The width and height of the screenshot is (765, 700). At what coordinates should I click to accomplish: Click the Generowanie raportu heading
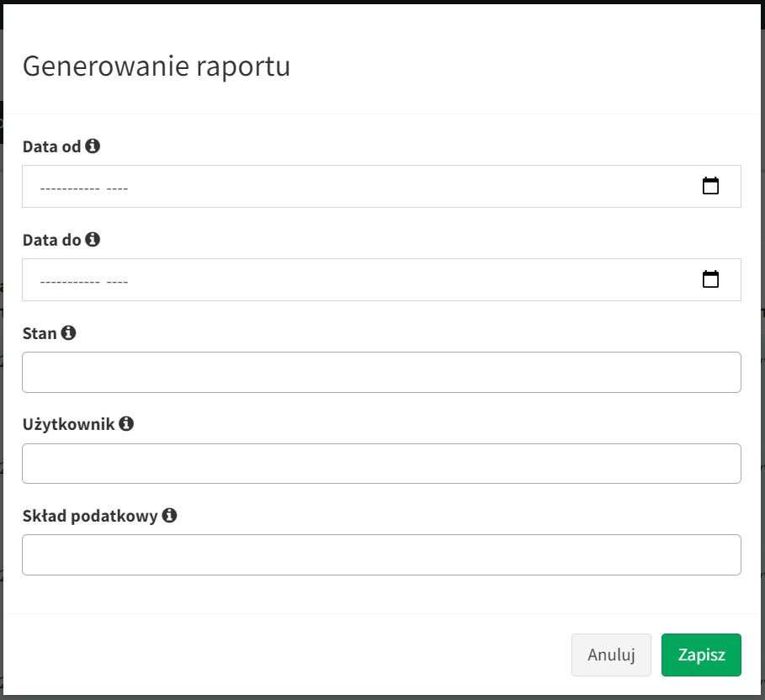(157, 66)
